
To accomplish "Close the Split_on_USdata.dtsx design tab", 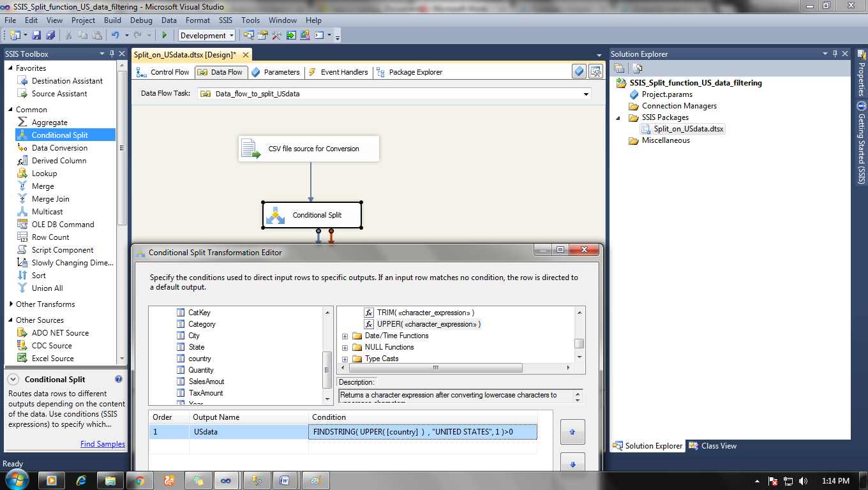I will pyautogui.click(x=245, y=55).
